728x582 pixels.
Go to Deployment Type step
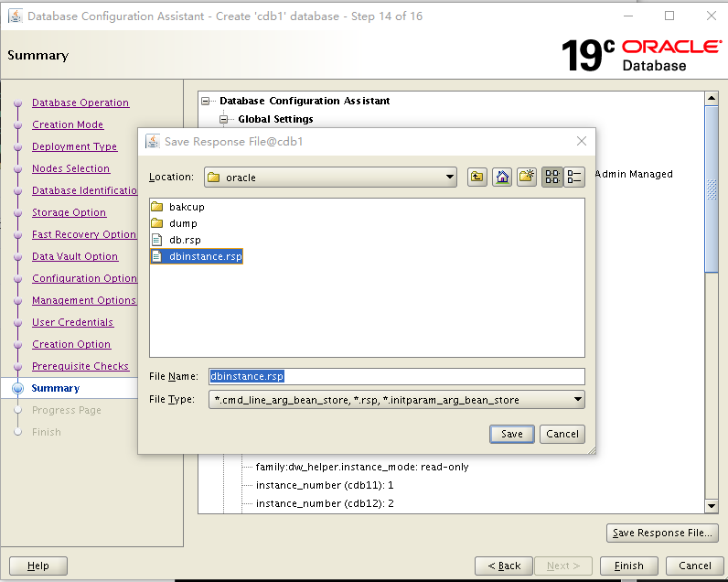coord(74,146)
